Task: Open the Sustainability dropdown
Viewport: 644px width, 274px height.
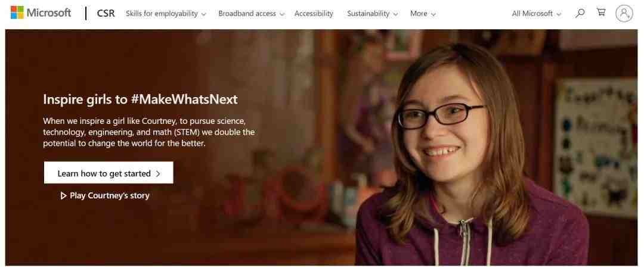Action: tap(373, 14)
